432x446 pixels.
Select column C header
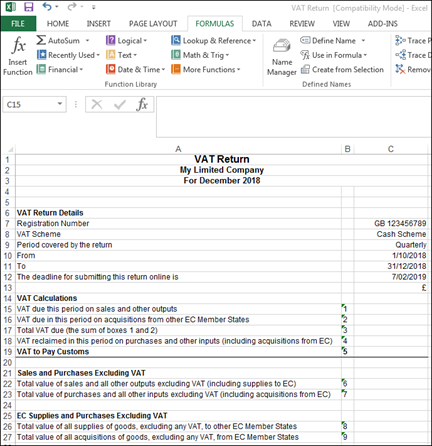coord(391,149)
